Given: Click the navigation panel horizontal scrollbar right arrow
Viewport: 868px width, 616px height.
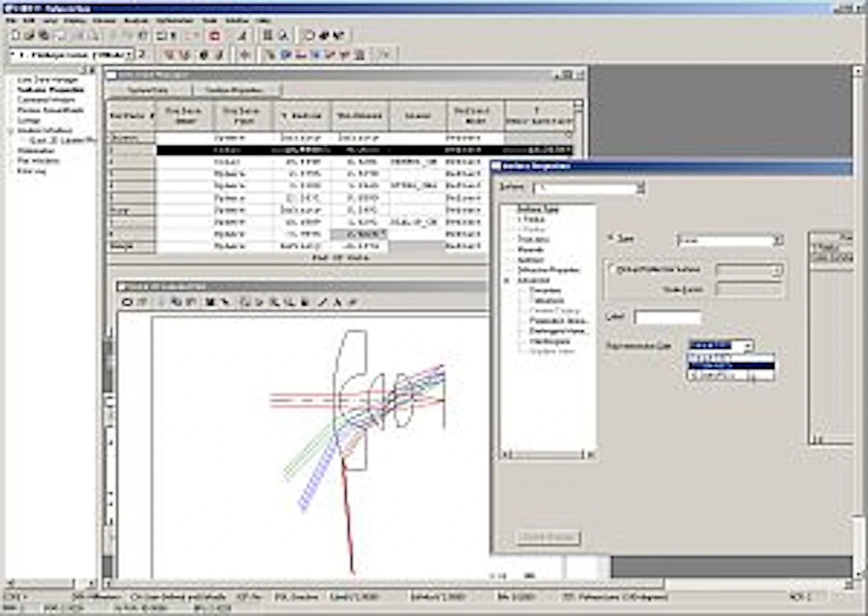Looking at the screenshot, I should pyautogui.click(x=90, y=583).
